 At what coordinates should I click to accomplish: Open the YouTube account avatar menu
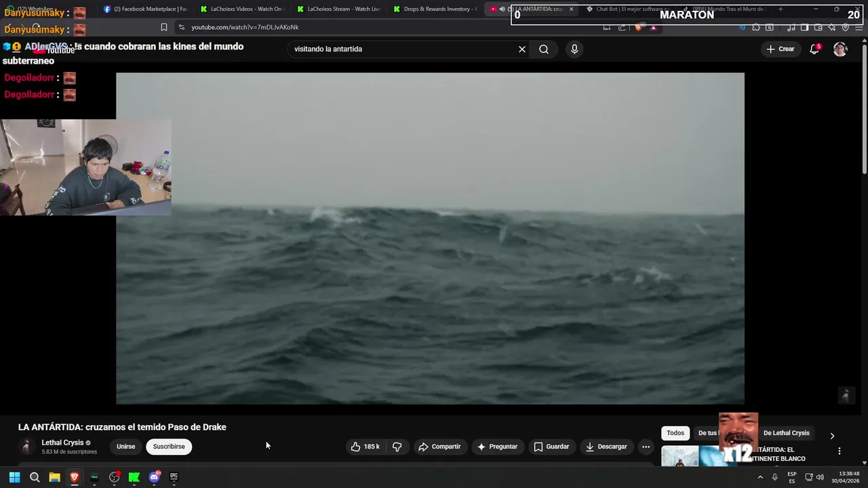click(x=840, y=49)
